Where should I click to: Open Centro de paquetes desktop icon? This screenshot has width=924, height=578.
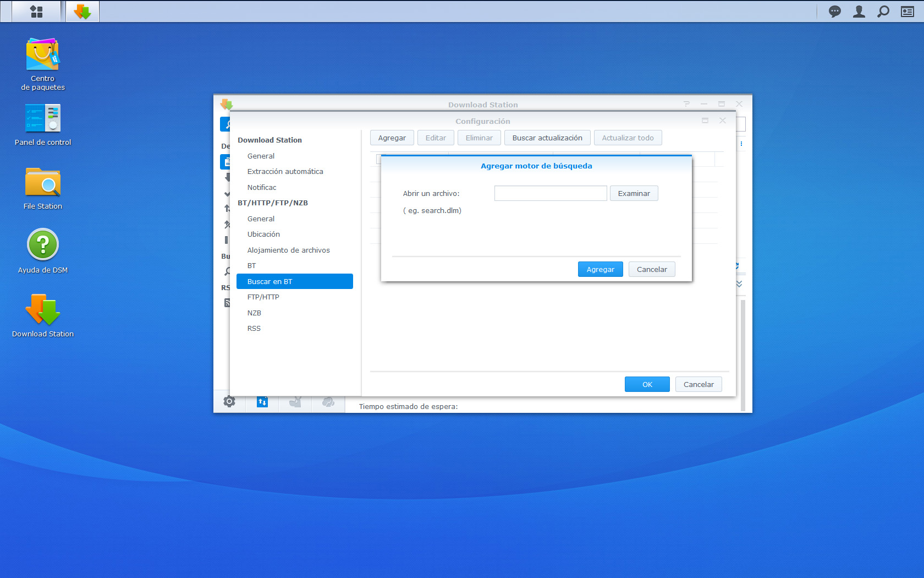(43, 64)
